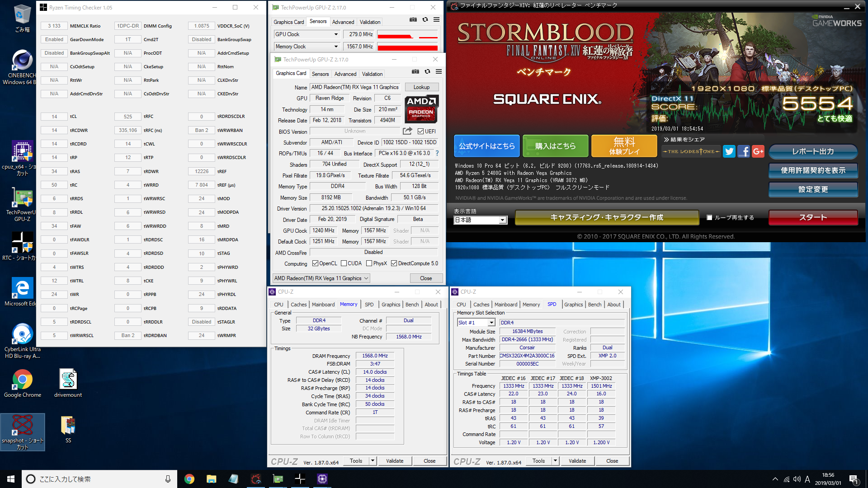Expand the Memory Clock sensor dropdown
The image size is (868, 488).
pyautogui.click(x=336, y=47)
